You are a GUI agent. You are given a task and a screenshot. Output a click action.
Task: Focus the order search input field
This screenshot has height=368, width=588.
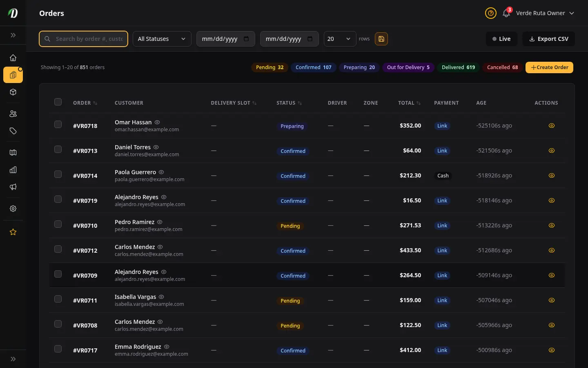pos(83,39)
